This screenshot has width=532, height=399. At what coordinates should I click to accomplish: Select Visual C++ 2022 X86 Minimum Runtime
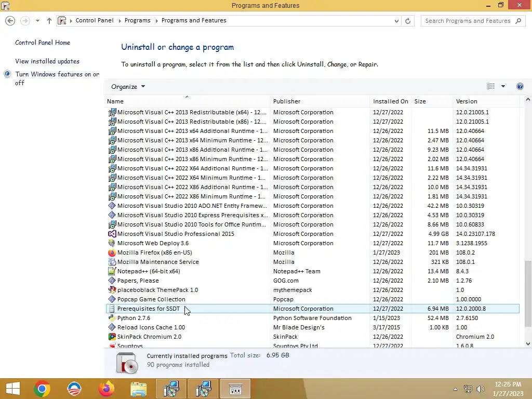click(x=312, y=196)
